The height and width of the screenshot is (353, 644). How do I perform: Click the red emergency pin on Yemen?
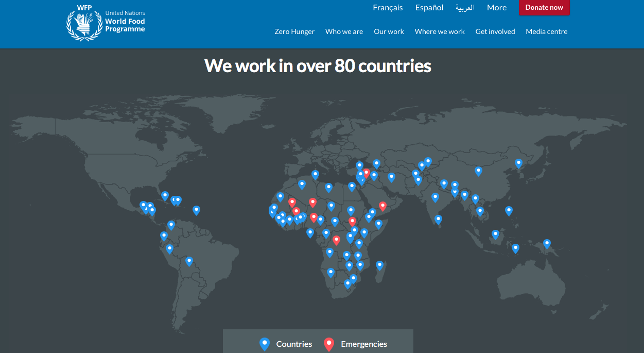coord(382,206)
